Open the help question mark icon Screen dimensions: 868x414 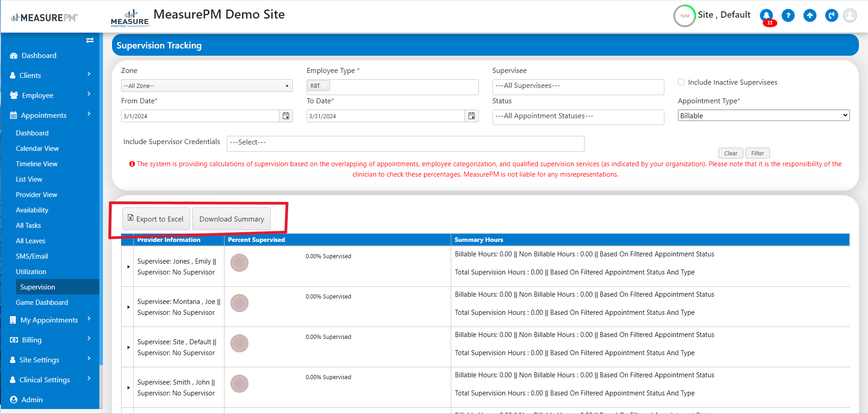click(788, 15)
